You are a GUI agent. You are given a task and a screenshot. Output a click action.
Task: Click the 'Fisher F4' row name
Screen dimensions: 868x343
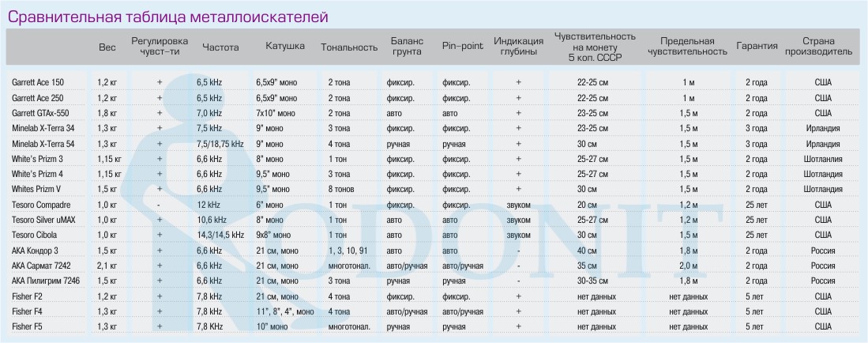click(27, 311)
